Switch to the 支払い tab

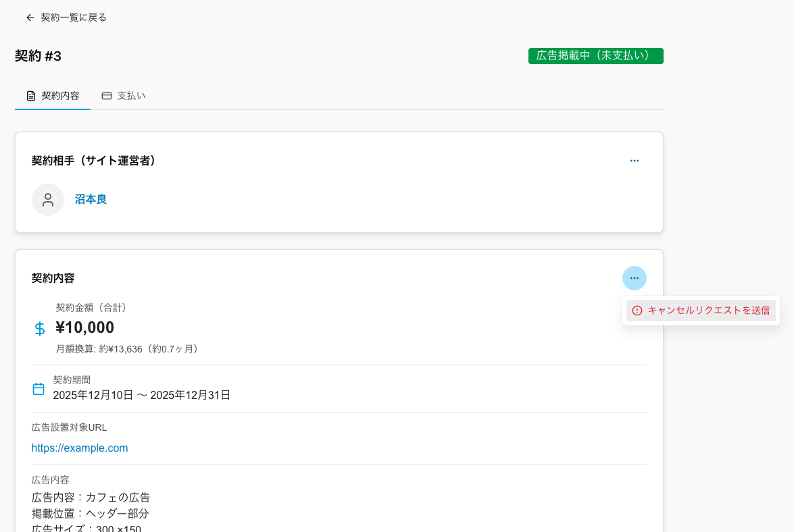[x=131, y=96]
